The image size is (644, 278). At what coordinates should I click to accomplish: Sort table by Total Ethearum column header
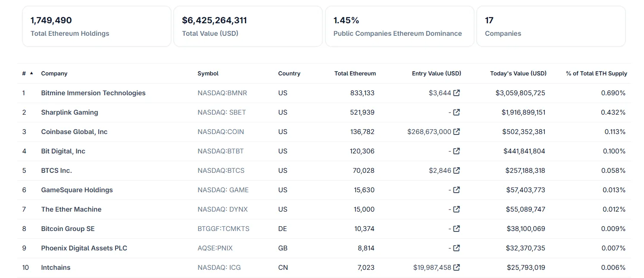point(355,74)
